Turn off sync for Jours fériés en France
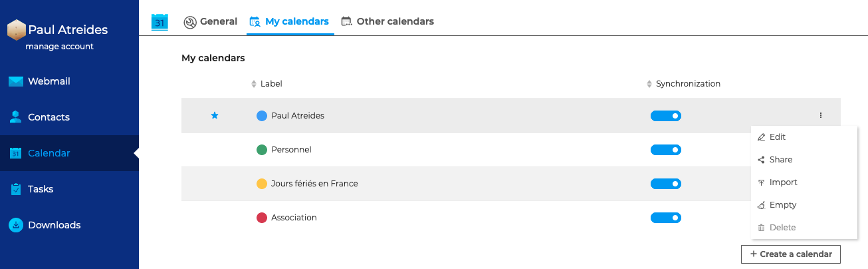 (666, 184)
